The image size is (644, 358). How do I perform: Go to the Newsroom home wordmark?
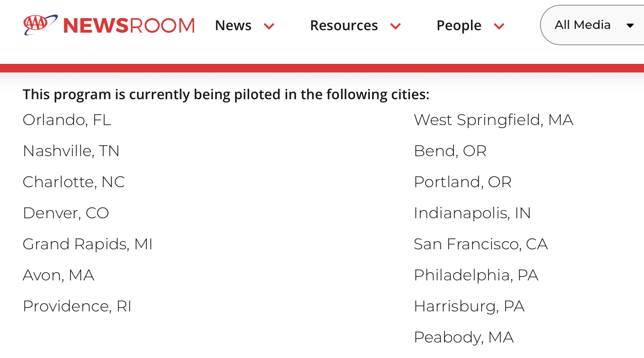pos(129,26)
